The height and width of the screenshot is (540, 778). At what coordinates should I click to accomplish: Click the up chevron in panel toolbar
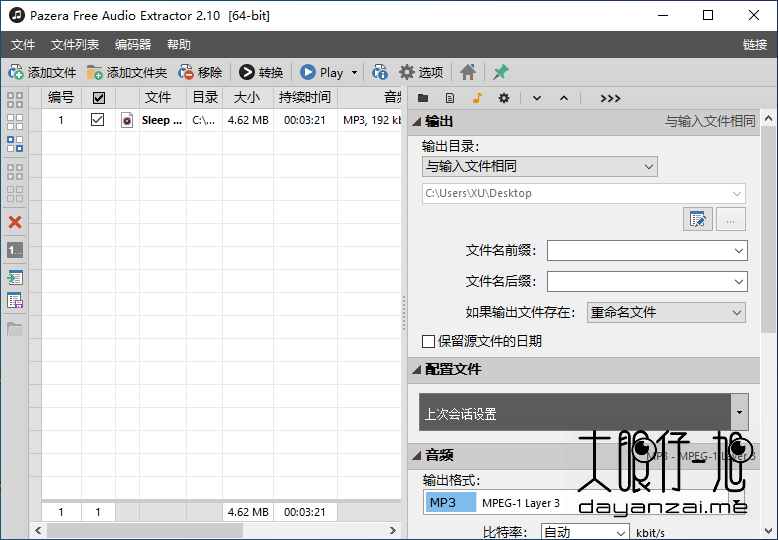[564, 98]
